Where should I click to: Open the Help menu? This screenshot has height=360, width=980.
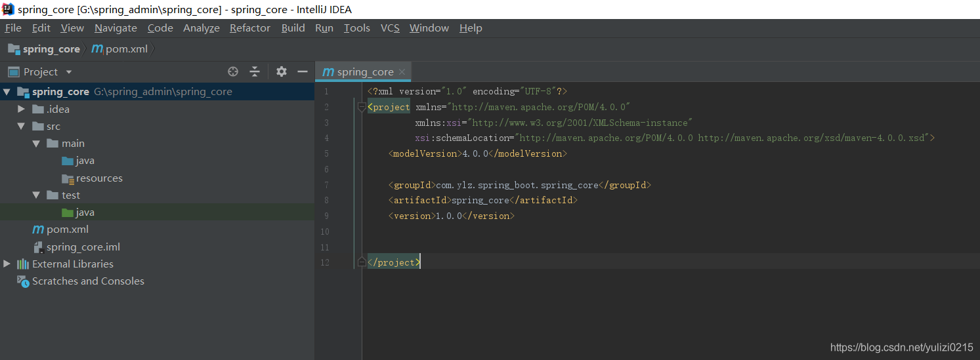[x=471, y=28]
